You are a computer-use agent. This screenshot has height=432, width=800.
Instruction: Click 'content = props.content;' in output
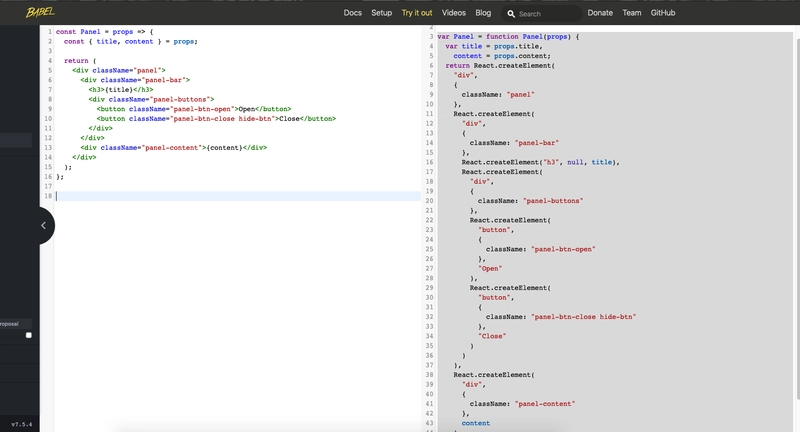(502, 56)
